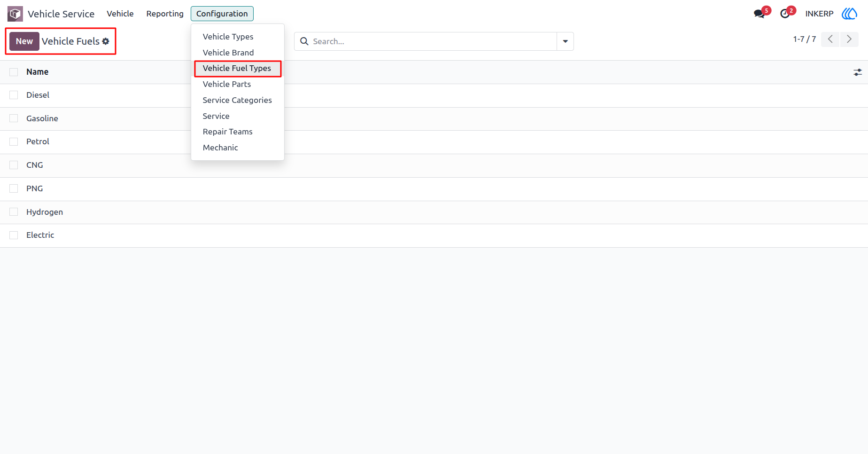The width and height of the screenshot is (868, 454).
Task: Open the activities clock icon
Action: 785,14
